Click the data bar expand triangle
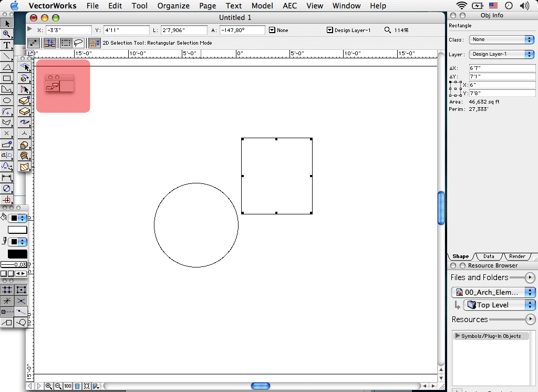Image resolution: width=538 pixels, height=392 pixels. pyautogui.click(x=30, y=29)
